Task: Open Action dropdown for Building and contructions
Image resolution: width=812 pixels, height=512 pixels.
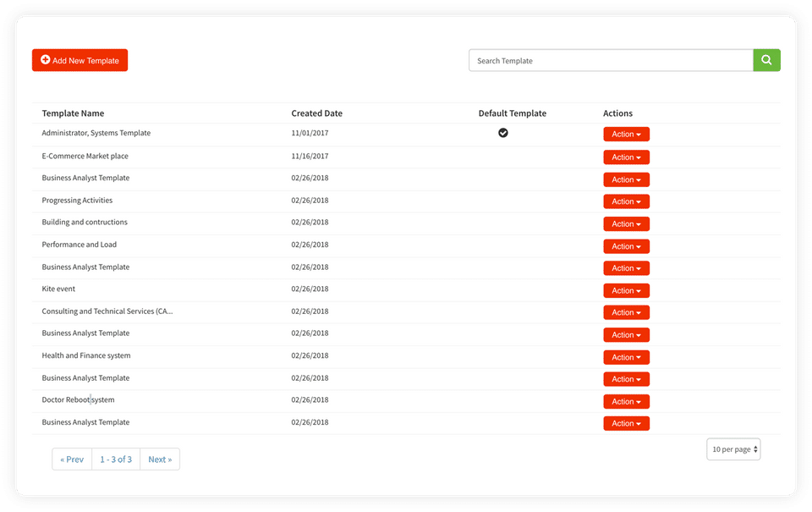Action: (x=626, y=224)
